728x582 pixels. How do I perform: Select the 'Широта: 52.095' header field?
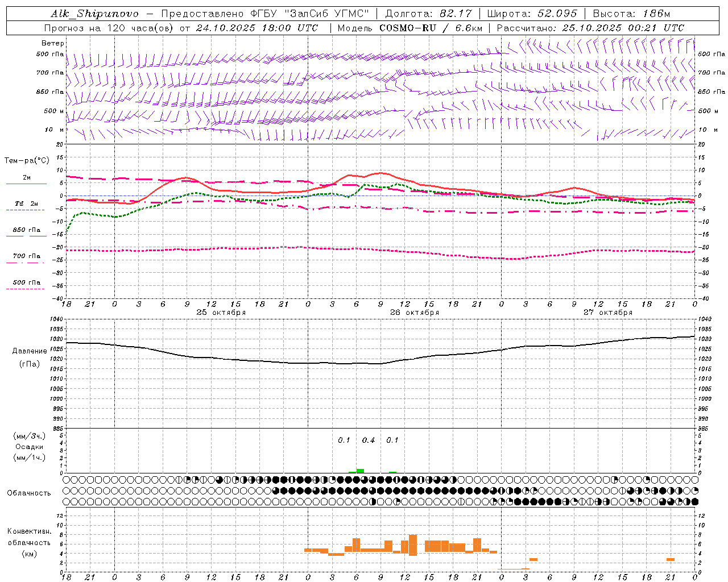(x=532, y=14)
